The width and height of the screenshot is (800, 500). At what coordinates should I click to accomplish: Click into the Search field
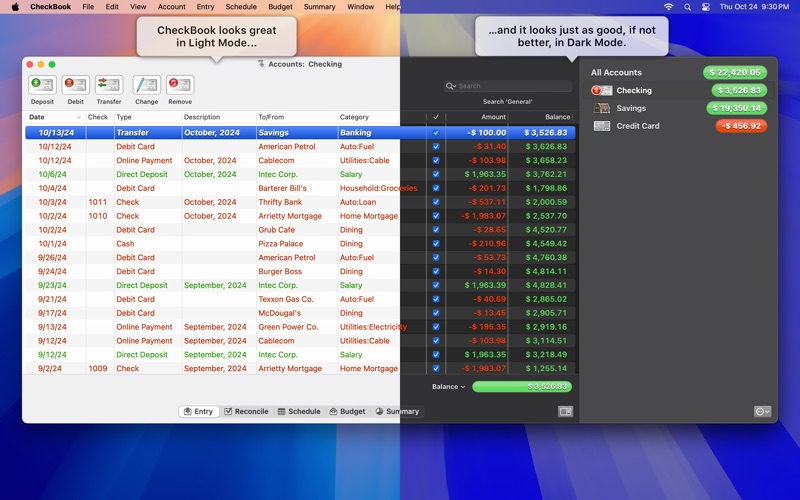pos(508,86)
